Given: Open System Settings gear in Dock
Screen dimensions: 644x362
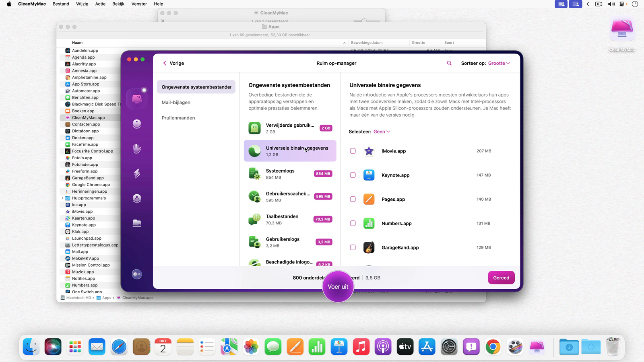Looking at the screenshot, I should point(449,347).
